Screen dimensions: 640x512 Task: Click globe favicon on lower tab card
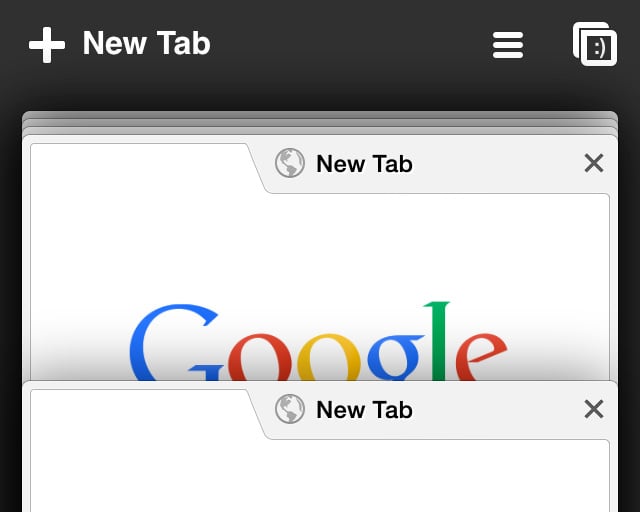[x=290, y=409]
